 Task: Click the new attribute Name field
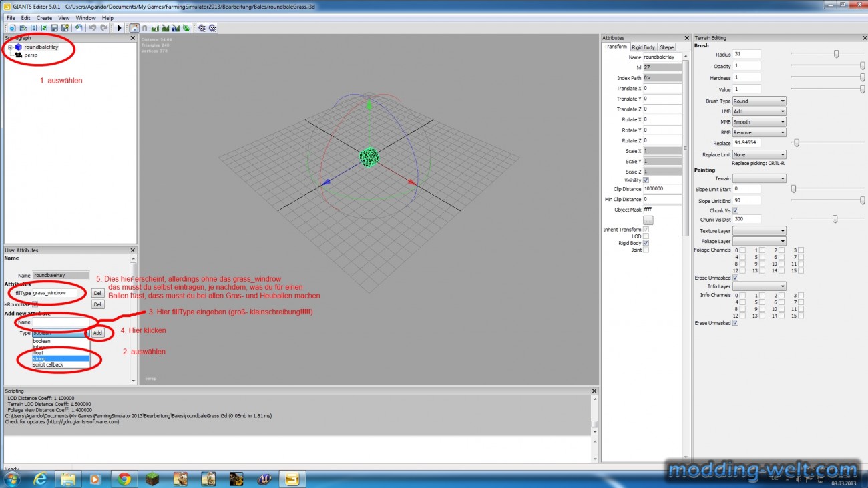tap(61, 322)
